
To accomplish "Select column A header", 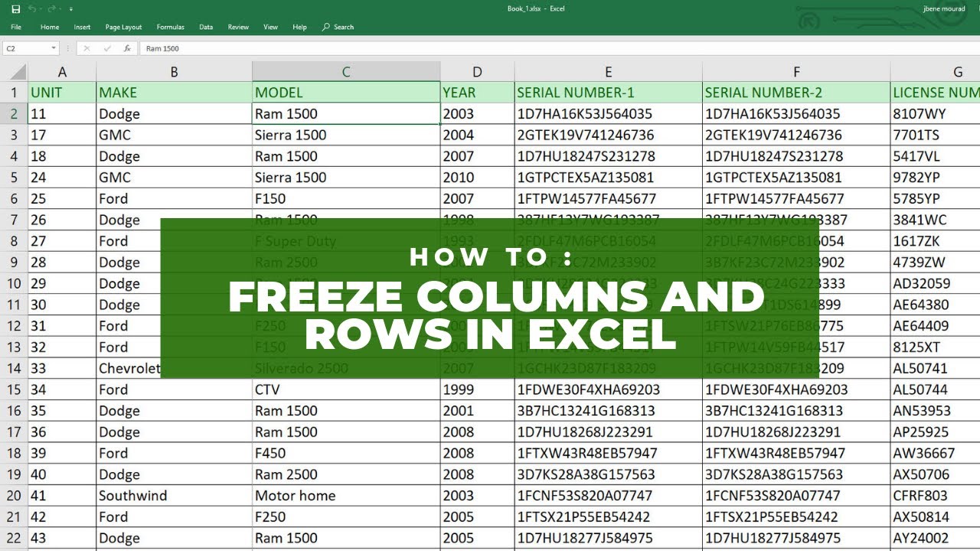I will 62,72.
